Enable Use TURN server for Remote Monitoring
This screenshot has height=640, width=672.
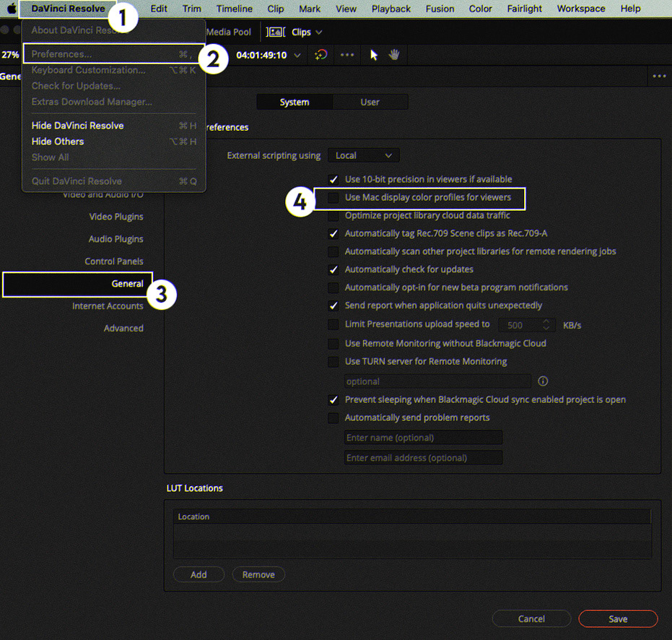click(x=333, y=362)
